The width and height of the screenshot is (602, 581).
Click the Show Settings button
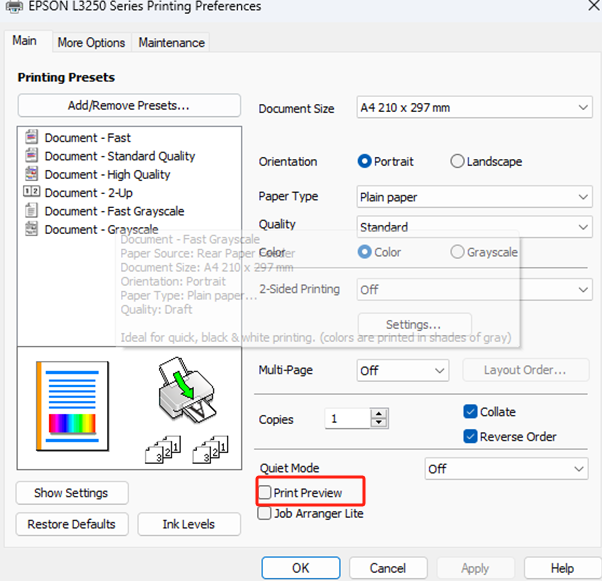[x=72, y=493]
